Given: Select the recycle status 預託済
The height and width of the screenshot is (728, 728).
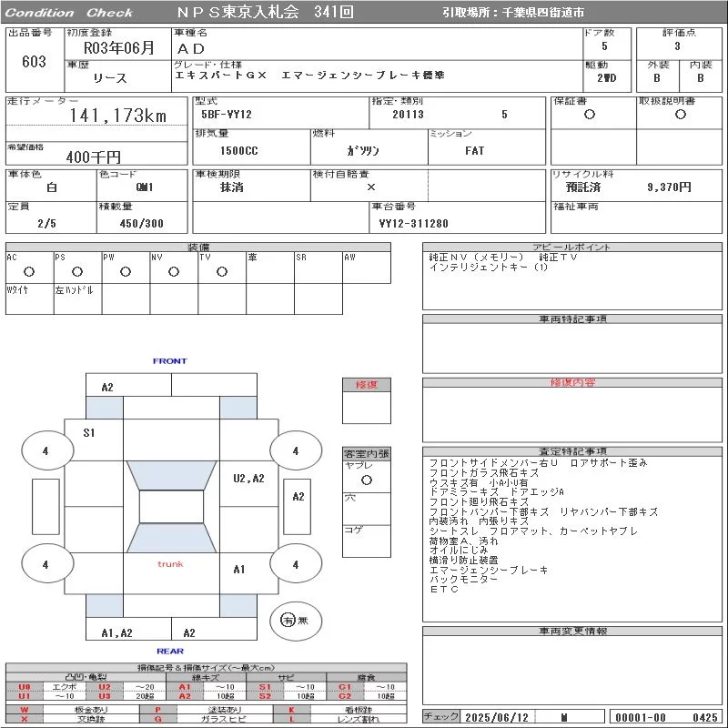Looking at the screenshot, I should (582, 187).
